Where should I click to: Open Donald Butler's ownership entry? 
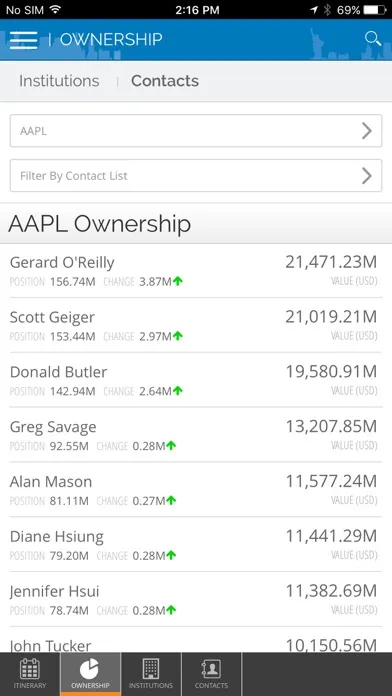(x=196, y=380)
